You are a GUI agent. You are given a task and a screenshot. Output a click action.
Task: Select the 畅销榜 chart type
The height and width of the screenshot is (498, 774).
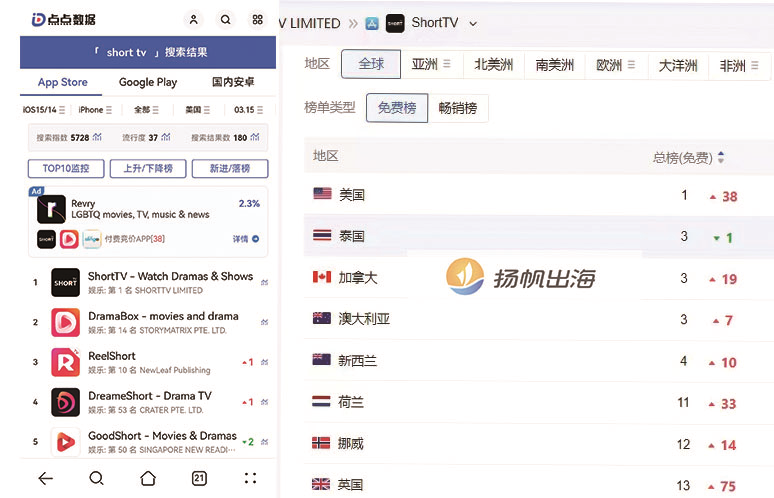click(458, 108)
